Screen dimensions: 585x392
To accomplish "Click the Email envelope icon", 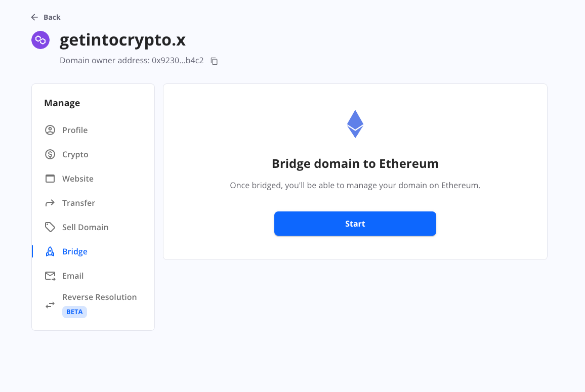I will tap(50, 276).
